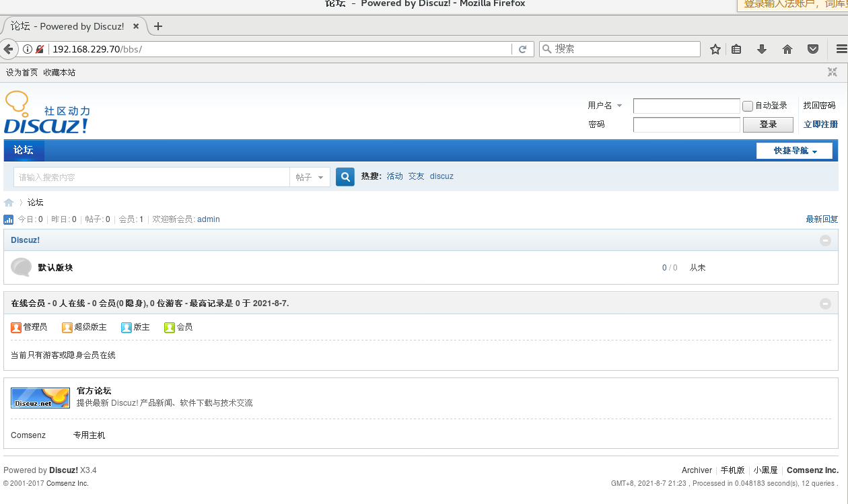Image resolution: width=848 pixels, height=504 pixels.
Task: Click the Comsenz Inc. footer link
Action: point(812,470)
